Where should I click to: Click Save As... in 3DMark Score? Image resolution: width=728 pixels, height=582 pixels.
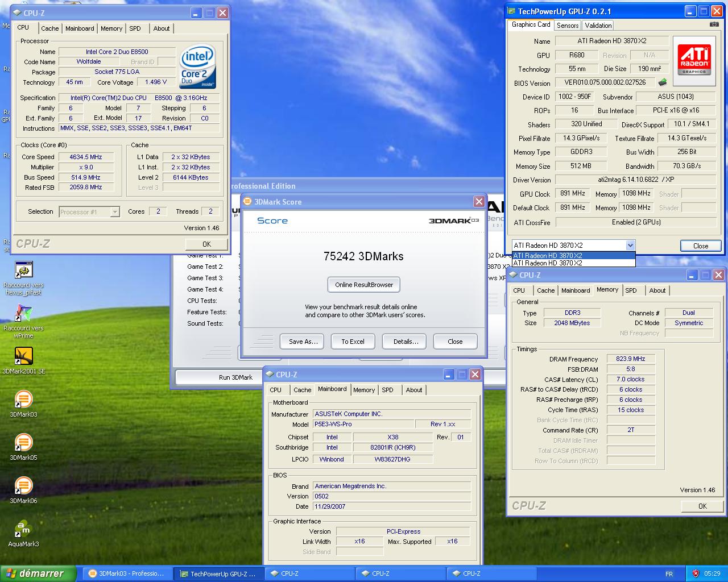pos(303,342)
